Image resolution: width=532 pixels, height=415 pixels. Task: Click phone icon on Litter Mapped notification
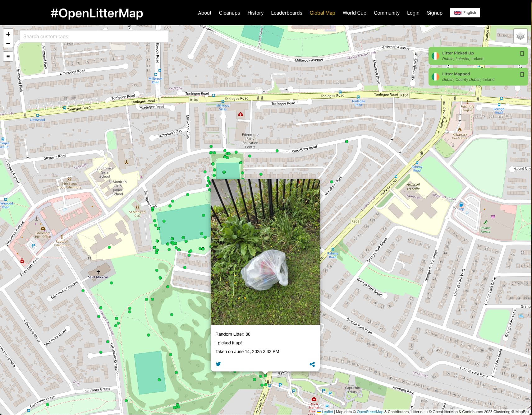coord(522,74)
